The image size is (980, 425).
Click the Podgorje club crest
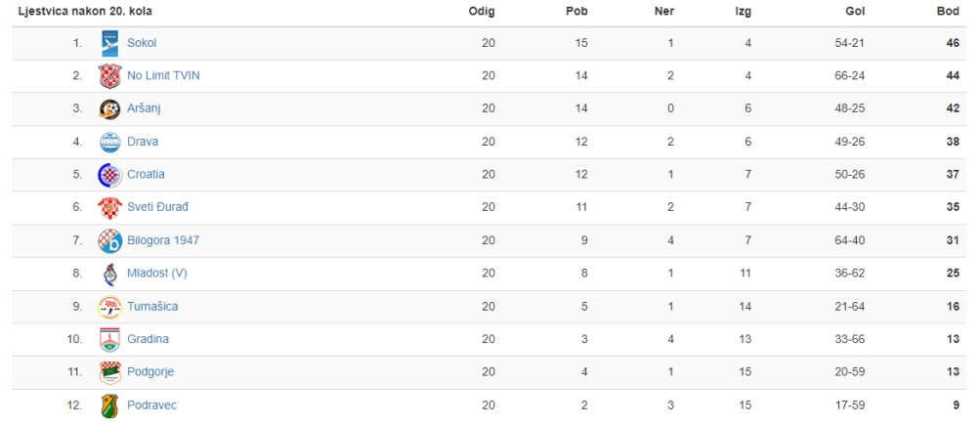[x=110, y=372]
